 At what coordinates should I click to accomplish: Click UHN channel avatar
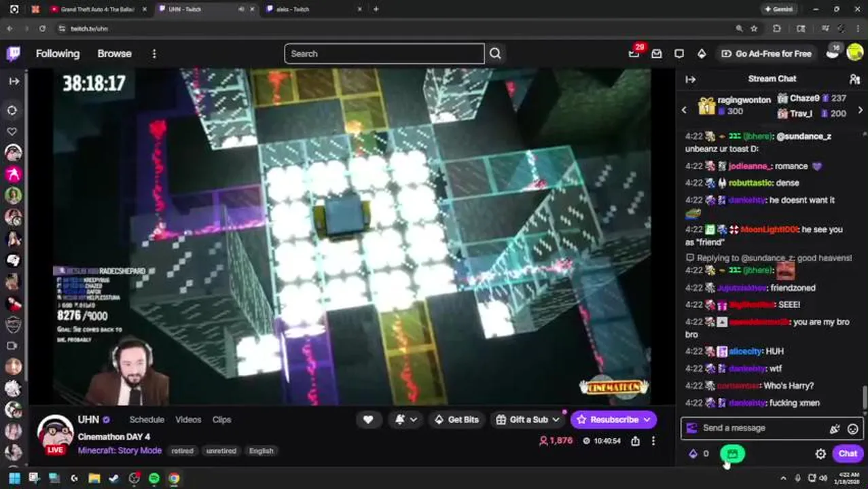click(55, 433)
